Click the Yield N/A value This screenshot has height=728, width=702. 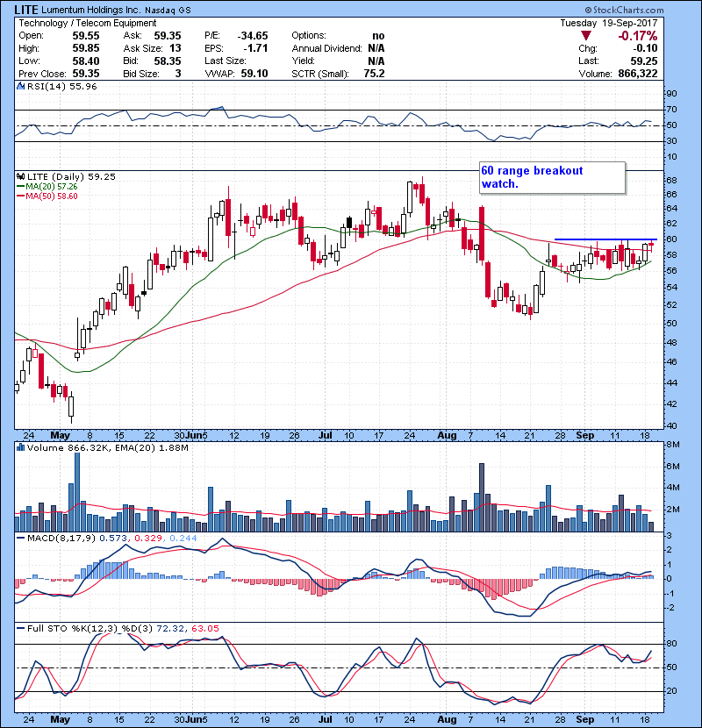376,61
